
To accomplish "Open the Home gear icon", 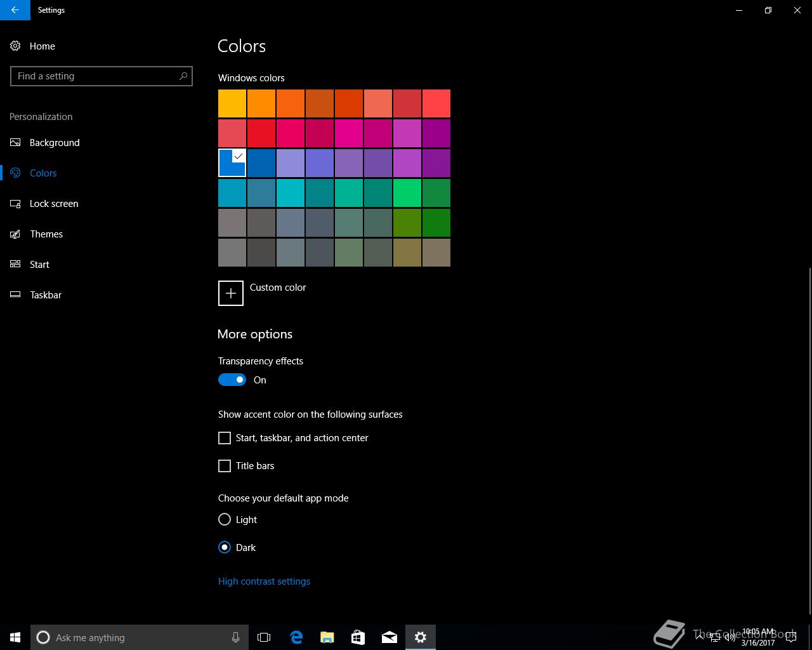I will click(15, 46).
